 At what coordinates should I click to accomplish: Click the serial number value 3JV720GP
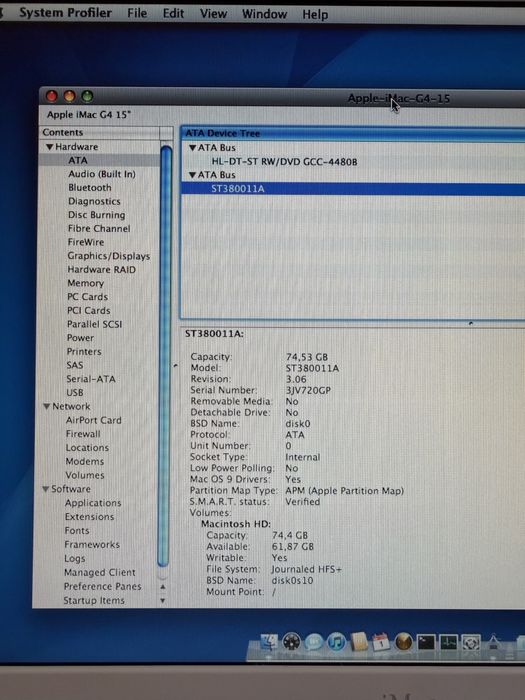[x=308, y=390]
